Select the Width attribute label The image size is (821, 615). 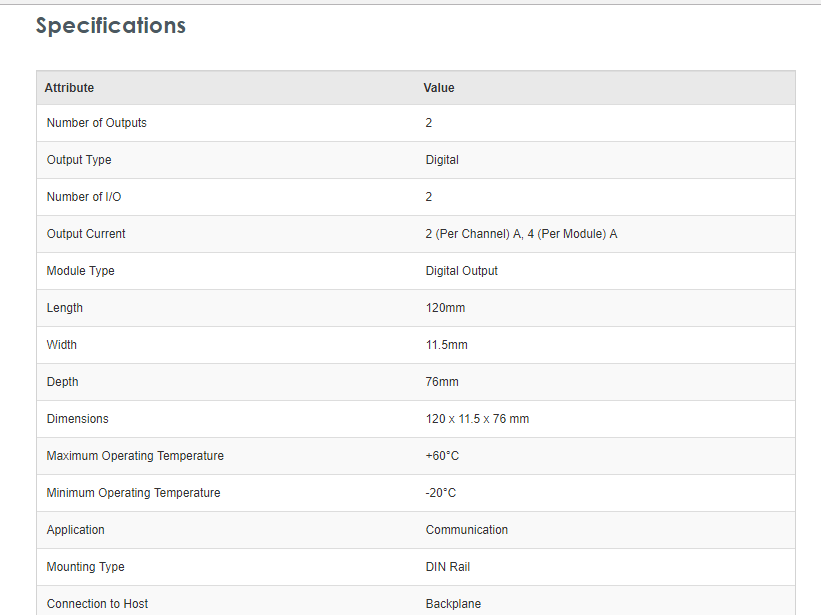(62, 345)
